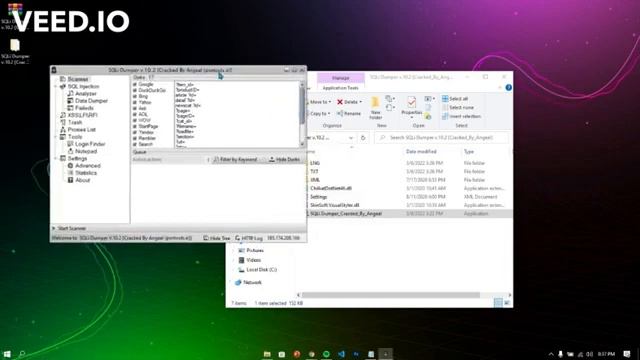The image size is (640, 360).
Task: Open the Statistics page
Action: 82,173
